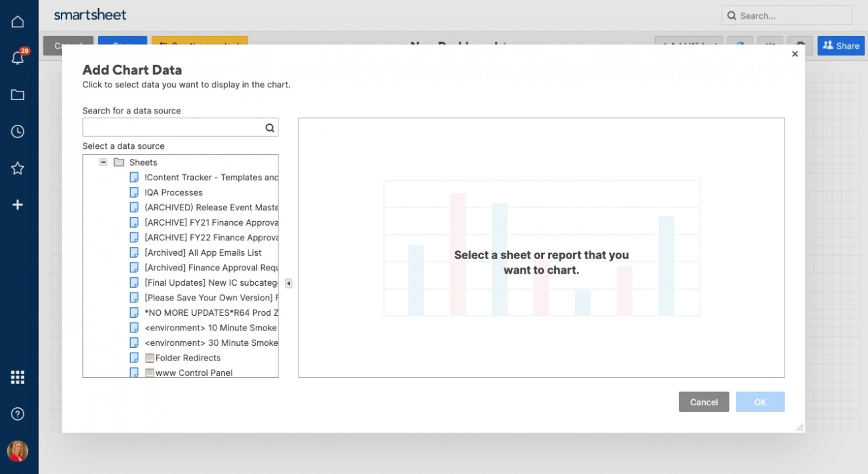Open the Launcher grid icon
Viewport: 868px width, 474px height.
(x=18, y=377)
